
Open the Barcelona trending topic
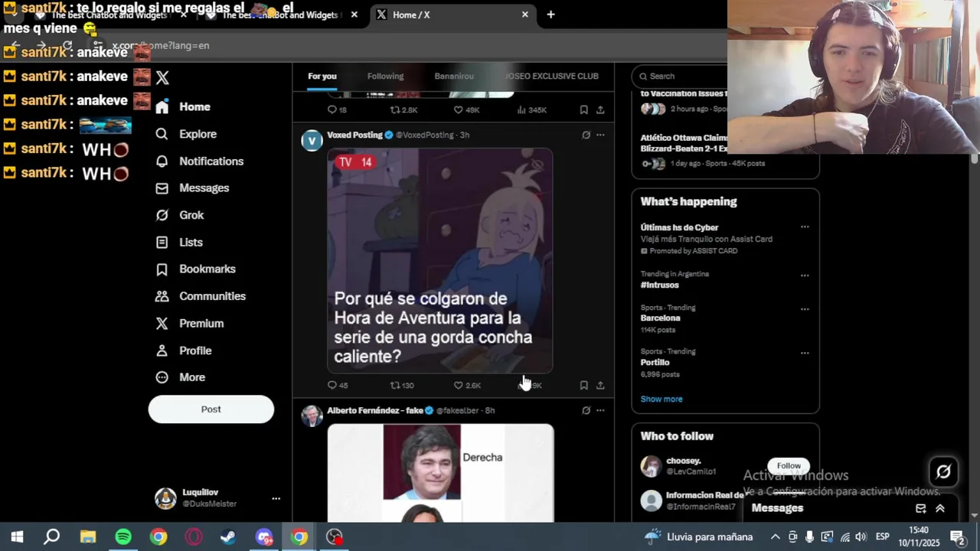pyautogui.click(x=660, y=318)
